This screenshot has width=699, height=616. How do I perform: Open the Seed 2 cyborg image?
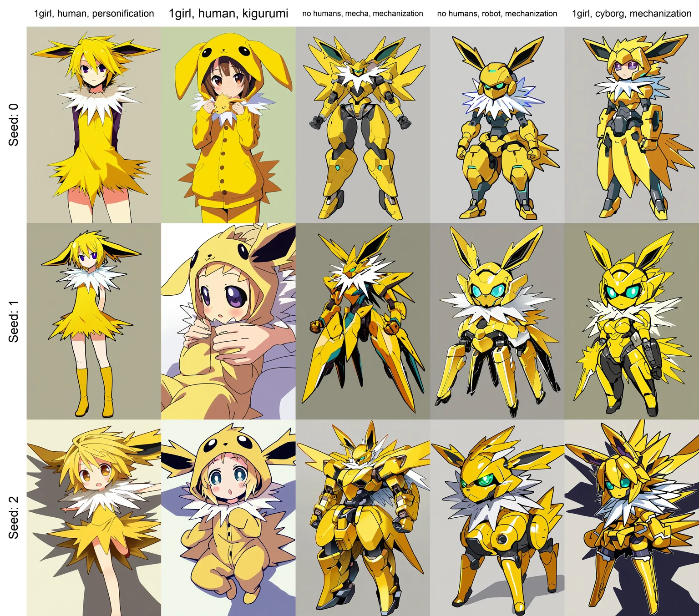coord(632,518)
